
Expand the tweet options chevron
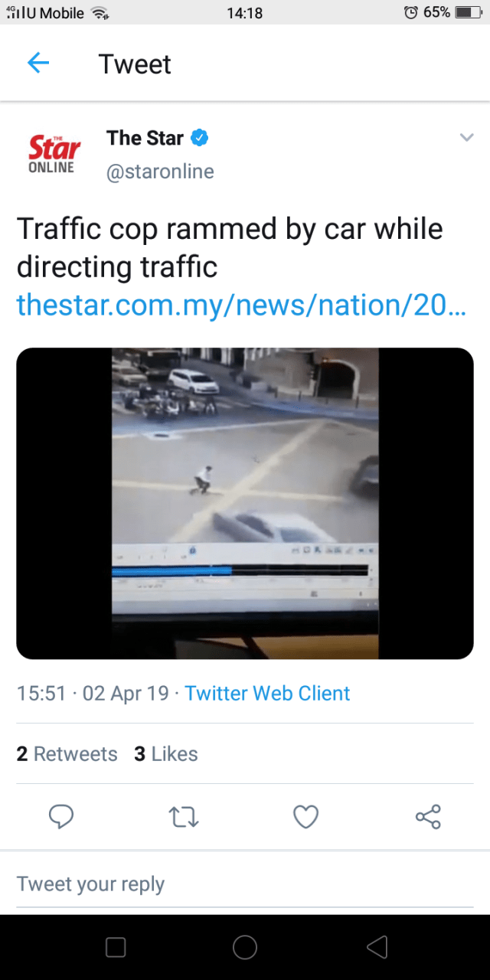(x=466, y=138)
